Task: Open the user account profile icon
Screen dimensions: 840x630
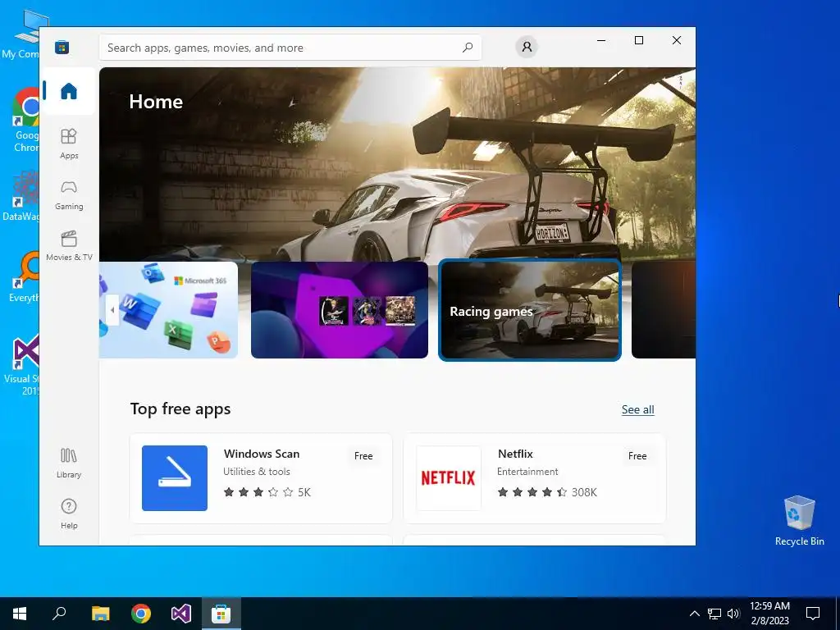Action: [x=527, y=47]
